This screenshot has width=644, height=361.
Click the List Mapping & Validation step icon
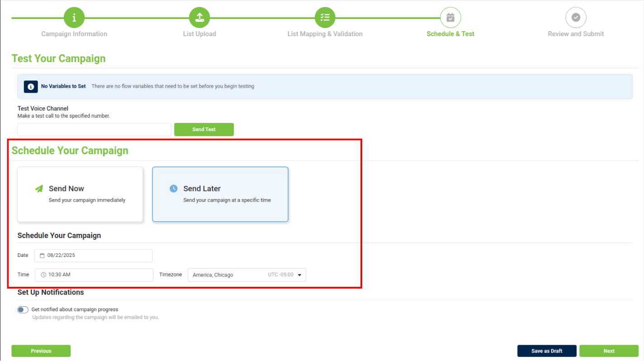click(x=325, y=18)
